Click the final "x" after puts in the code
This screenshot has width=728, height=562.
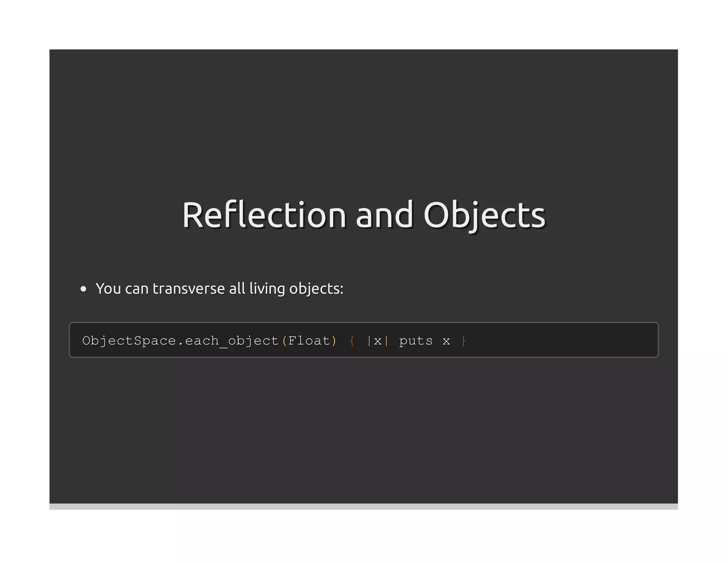coord(446,341)
